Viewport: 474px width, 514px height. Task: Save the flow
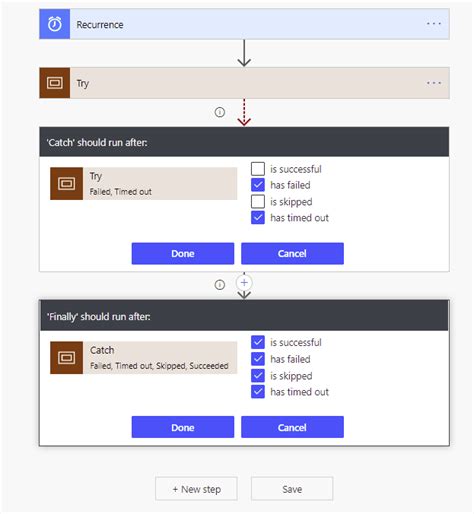click(292, 489)
